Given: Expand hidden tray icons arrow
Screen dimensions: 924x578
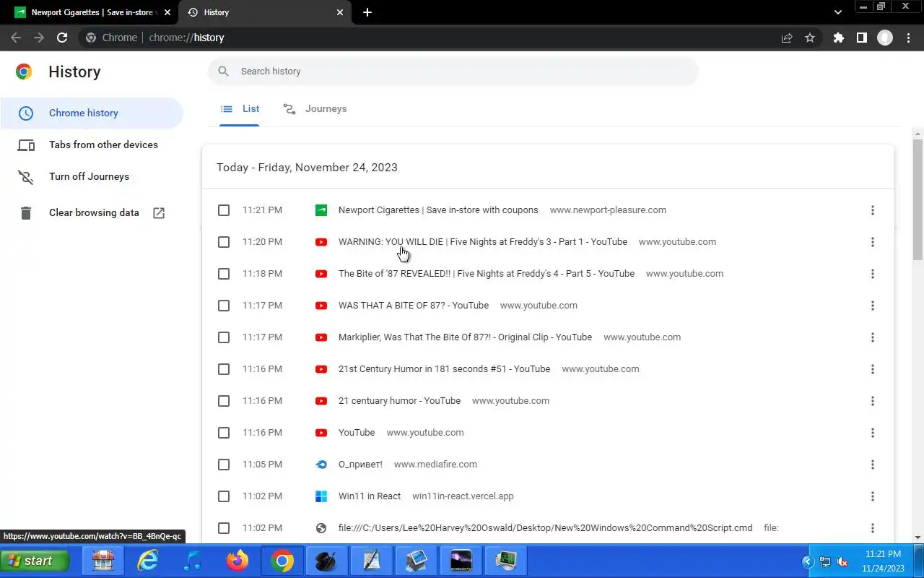Looking at the screenshot, I should 808,561.
